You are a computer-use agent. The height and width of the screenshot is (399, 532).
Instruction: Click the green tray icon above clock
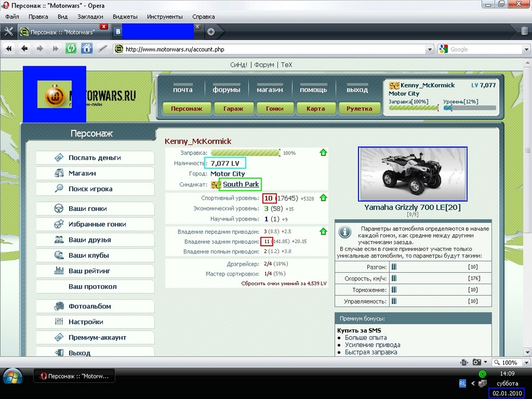click(x=482, y=374)
